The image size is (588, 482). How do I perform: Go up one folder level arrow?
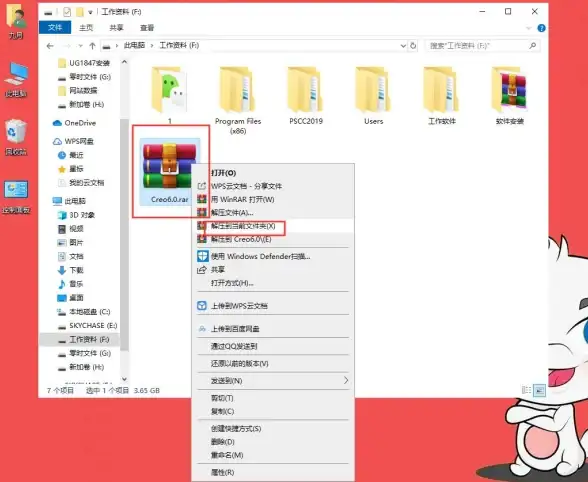(x=92, y=46)
